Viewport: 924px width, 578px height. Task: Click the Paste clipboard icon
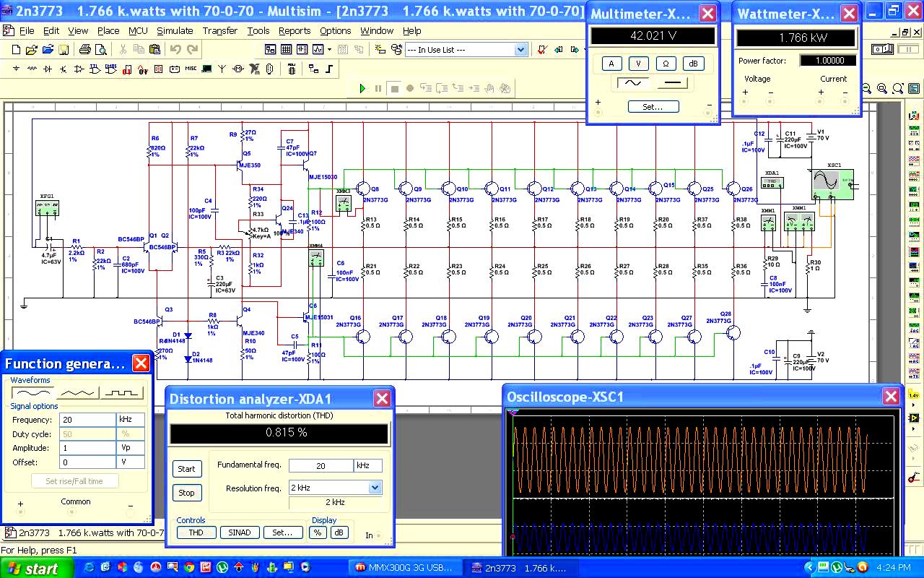pyautogui.click(x=155, y=50)
